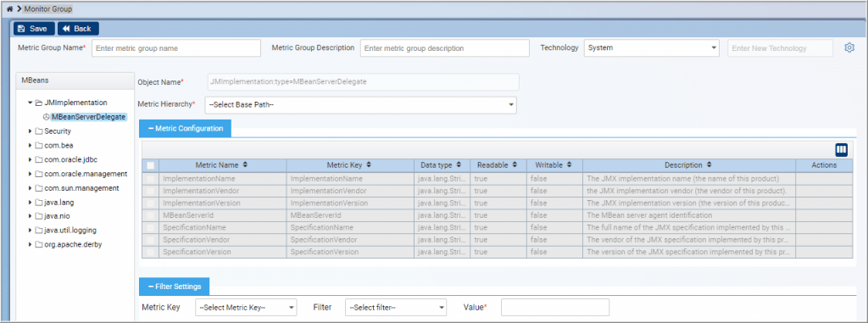Image resolution: width=868 pixels, height=323 pixels.
Task: Open the Select filter dropdown
Action: [395, 308]
